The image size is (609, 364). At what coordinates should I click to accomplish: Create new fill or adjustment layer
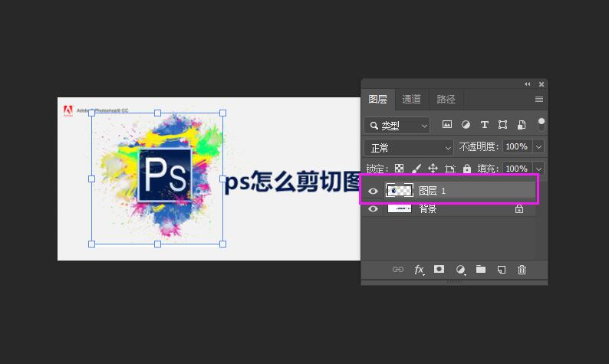(461, 270)
